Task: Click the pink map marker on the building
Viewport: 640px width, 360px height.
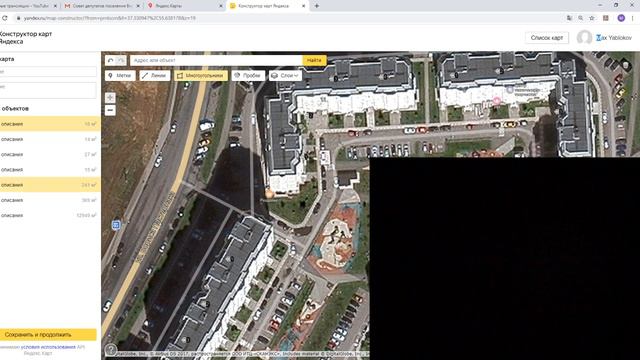Action: point(497,100)
